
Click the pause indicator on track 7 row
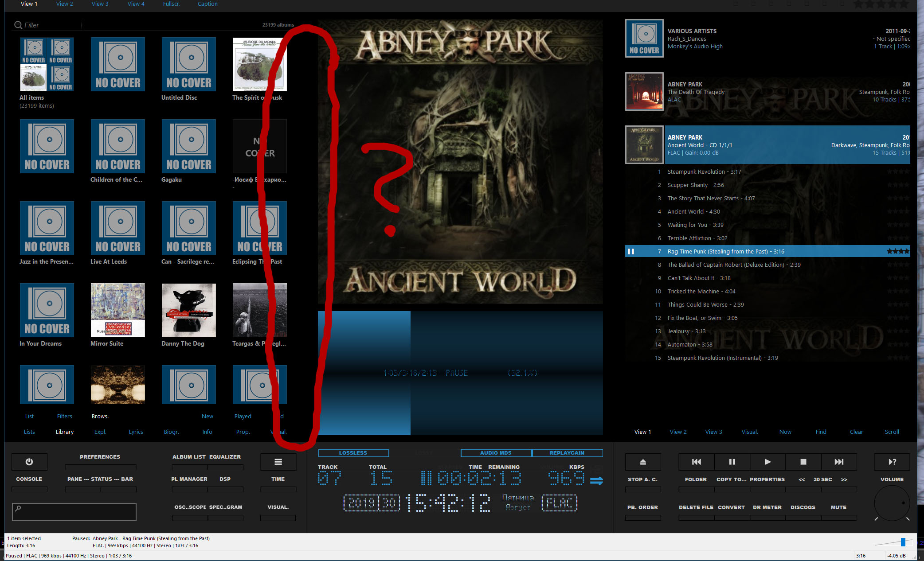tap(630, 251)
